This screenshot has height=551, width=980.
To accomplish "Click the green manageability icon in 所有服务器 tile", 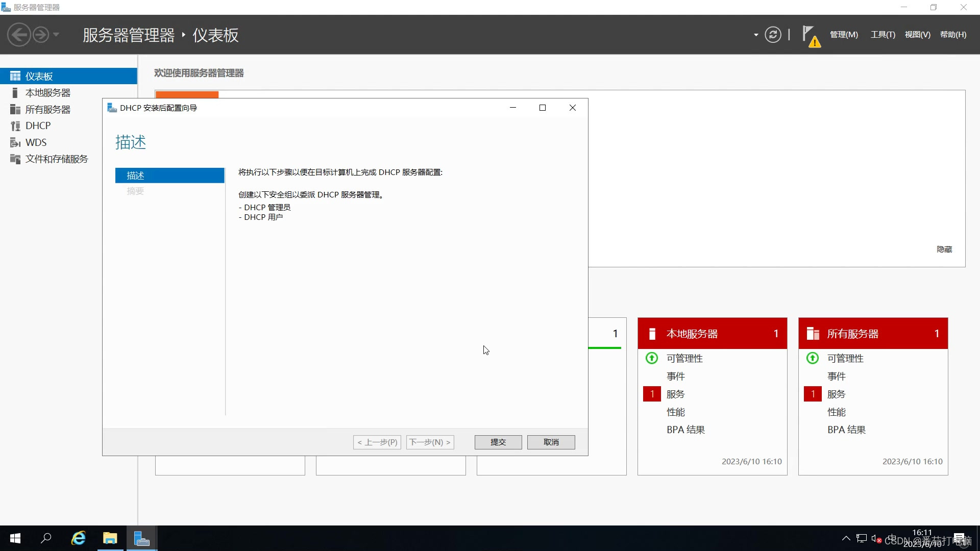I will point(813,358).
